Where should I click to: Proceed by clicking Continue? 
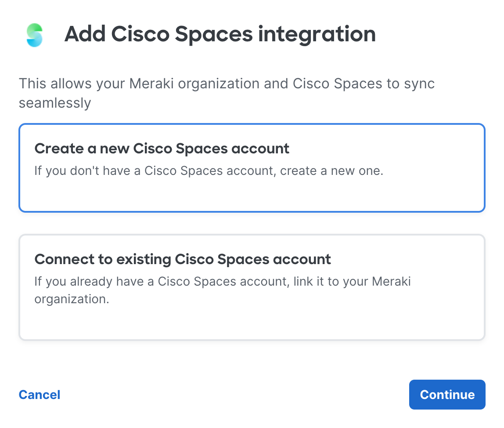[x=447, y=395]
